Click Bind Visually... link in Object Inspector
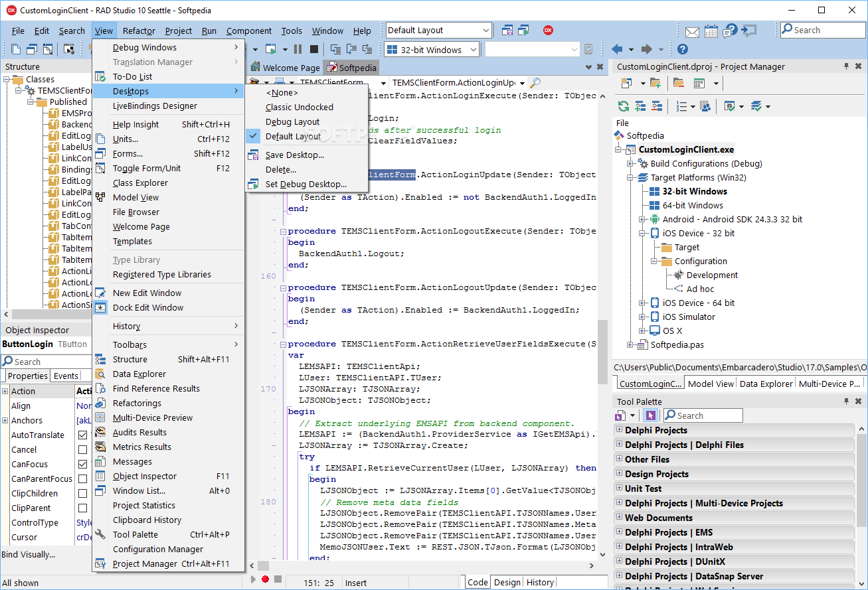This screenshot has width=868, height=590. coord(29,555)
